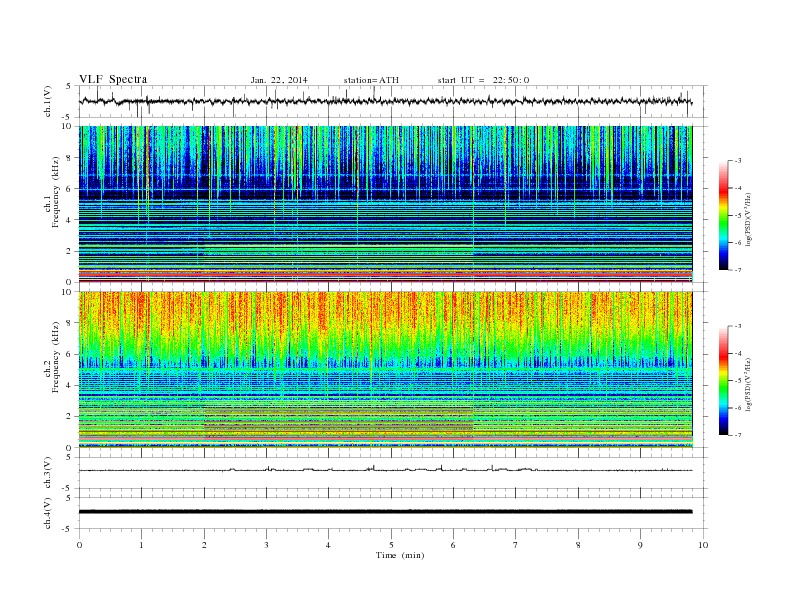792x612 pixels.
Task: Select the date text "Jan. 22, 2014"
Action: point(279,80)
